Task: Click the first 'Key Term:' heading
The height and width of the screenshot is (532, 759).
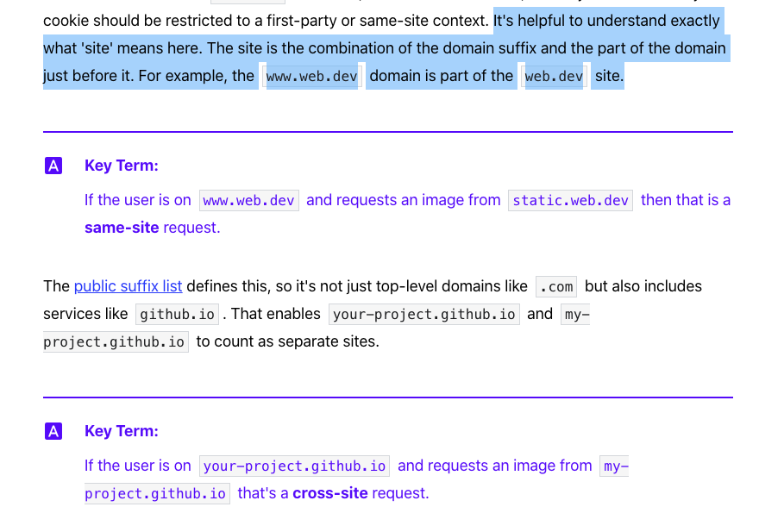Action: point(122,166)
